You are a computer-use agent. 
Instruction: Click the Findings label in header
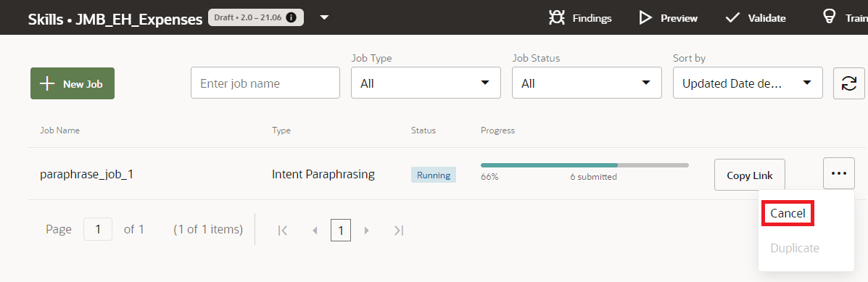click(x=592, y=18)
